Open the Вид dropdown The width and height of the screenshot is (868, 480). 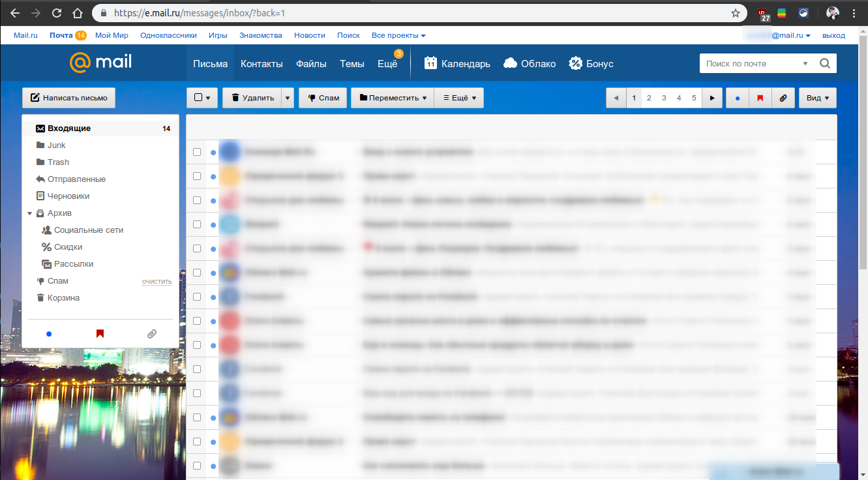tap(818, 98)
